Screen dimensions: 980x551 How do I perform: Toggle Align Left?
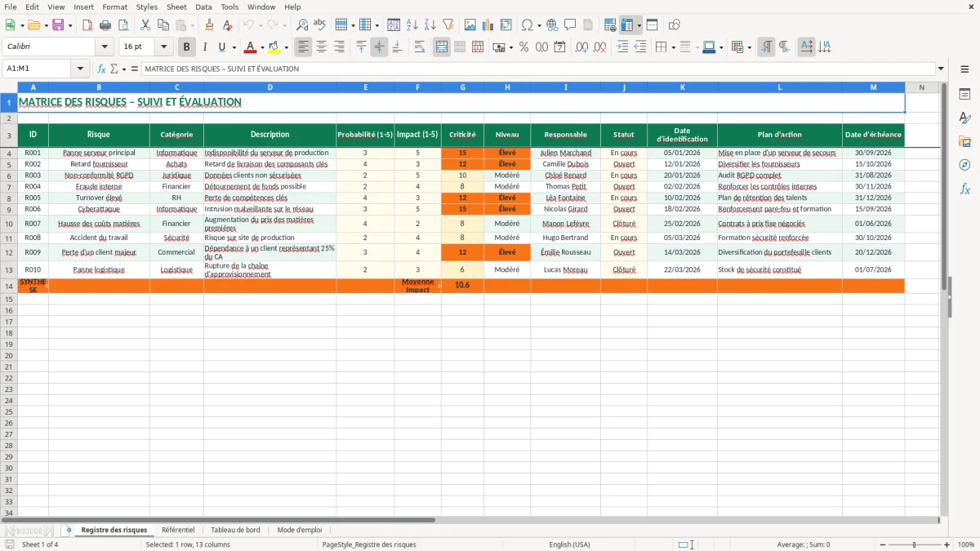pos(304,47)
